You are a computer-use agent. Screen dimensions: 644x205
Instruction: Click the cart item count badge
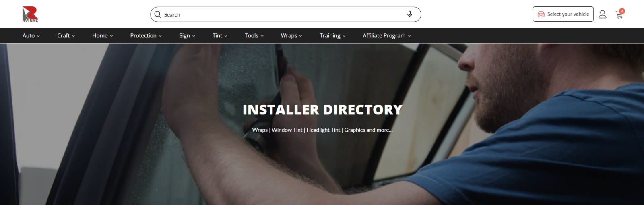622,11
